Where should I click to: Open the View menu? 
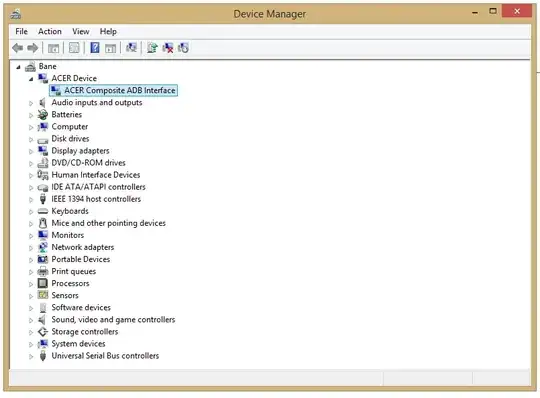[x=81, y=31]
